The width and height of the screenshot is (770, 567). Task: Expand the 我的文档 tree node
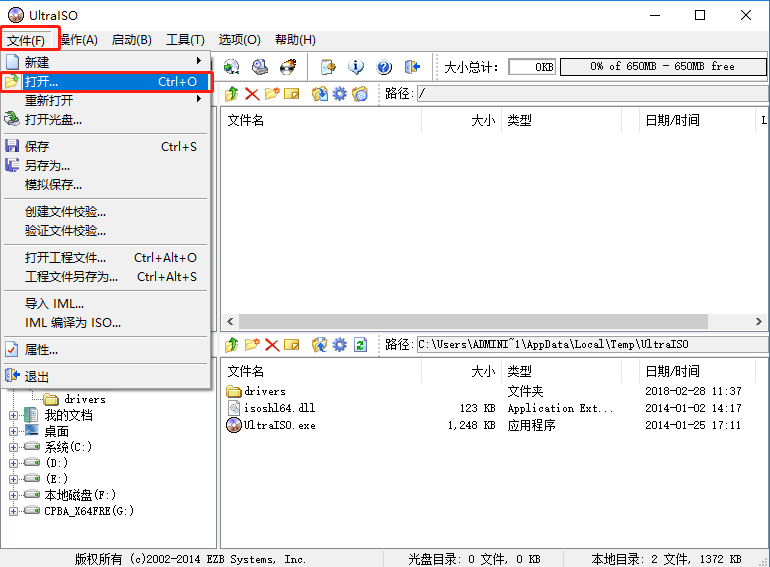[13, 415]
